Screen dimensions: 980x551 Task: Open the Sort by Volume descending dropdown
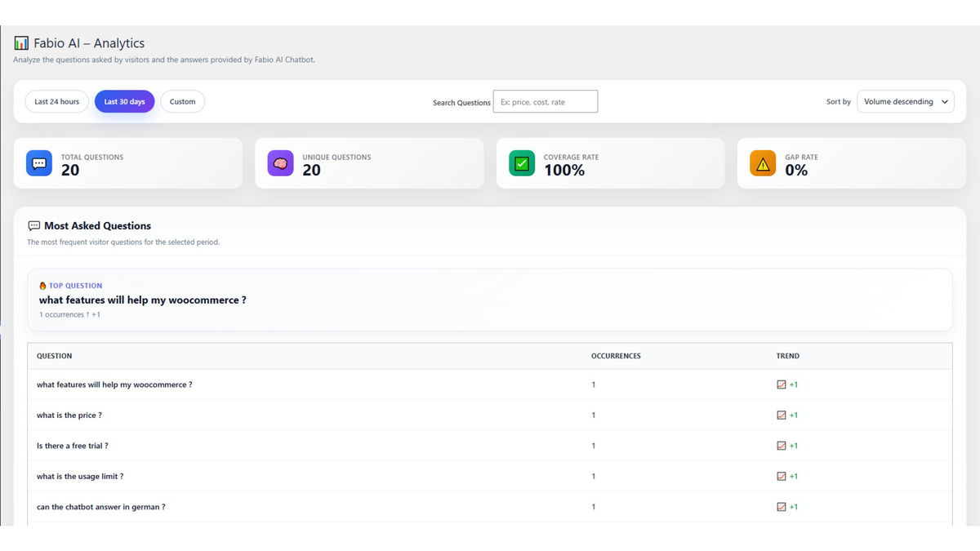(x=905, y=102)
